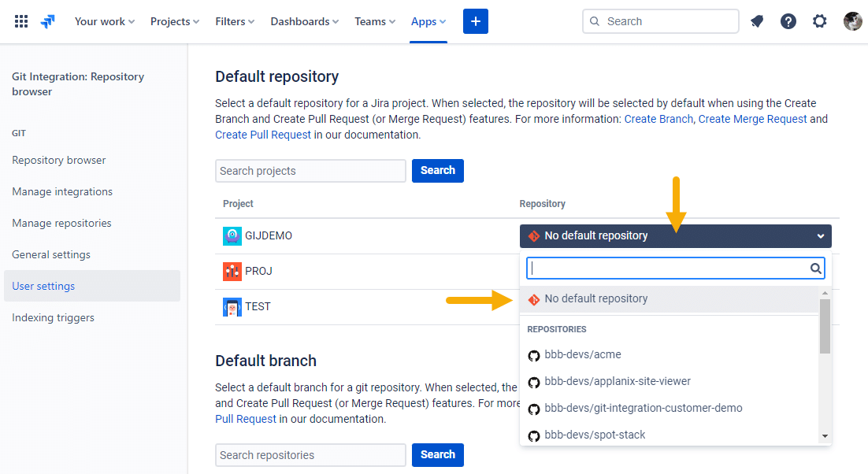
Task: Open notifications bell icon
Action: (x=757, y=21)
